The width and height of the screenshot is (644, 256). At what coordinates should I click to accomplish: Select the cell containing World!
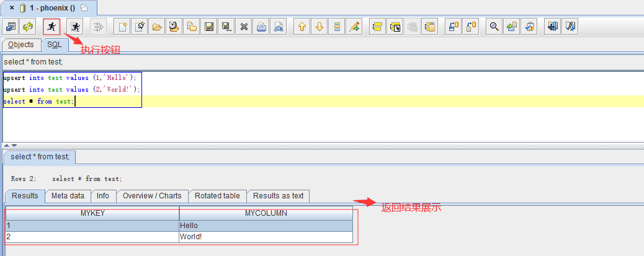(266, 237)
